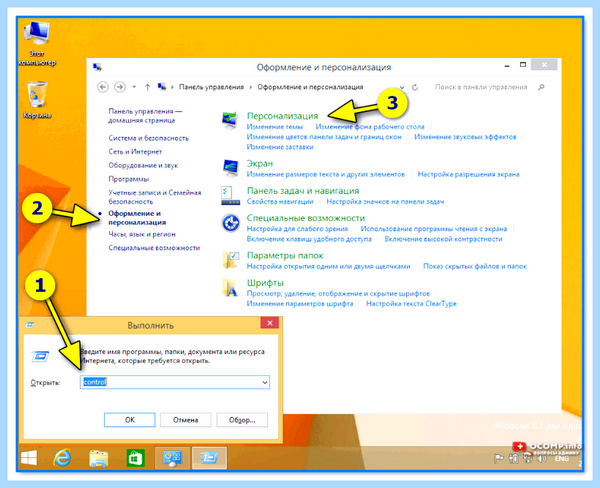Screen dimensions: 600x488
Task: Click the Control Panel search box
Action: (490, 87)
